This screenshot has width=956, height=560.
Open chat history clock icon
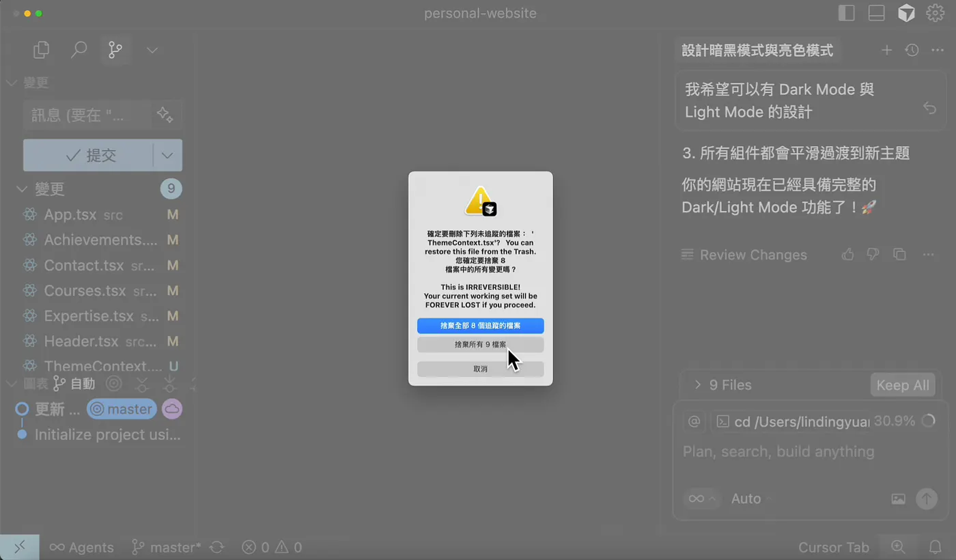click(x=912, y=51)
